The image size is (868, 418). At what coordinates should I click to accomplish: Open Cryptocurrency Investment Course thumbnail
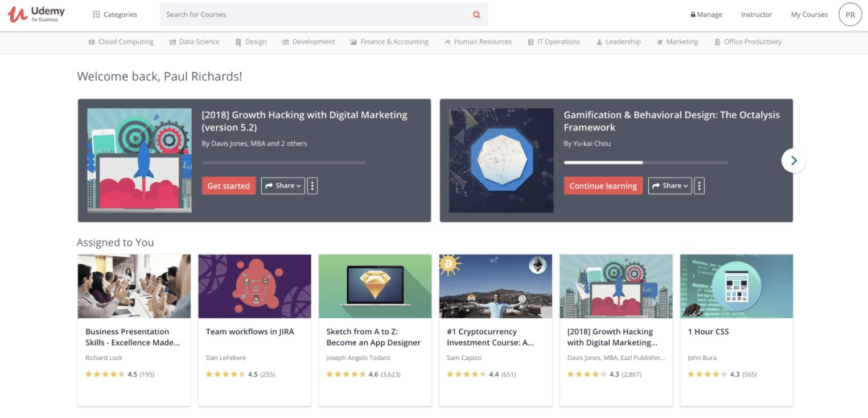pos(496,286)
